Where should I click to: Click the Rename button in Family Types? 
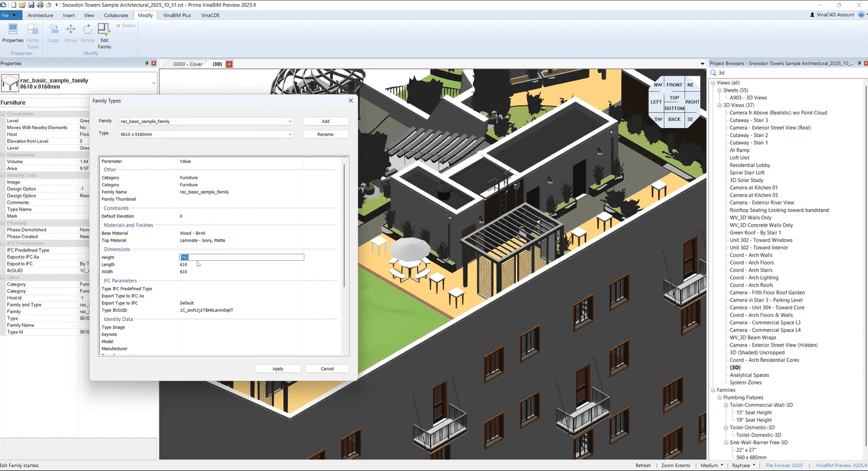click(x=325, y=135)
